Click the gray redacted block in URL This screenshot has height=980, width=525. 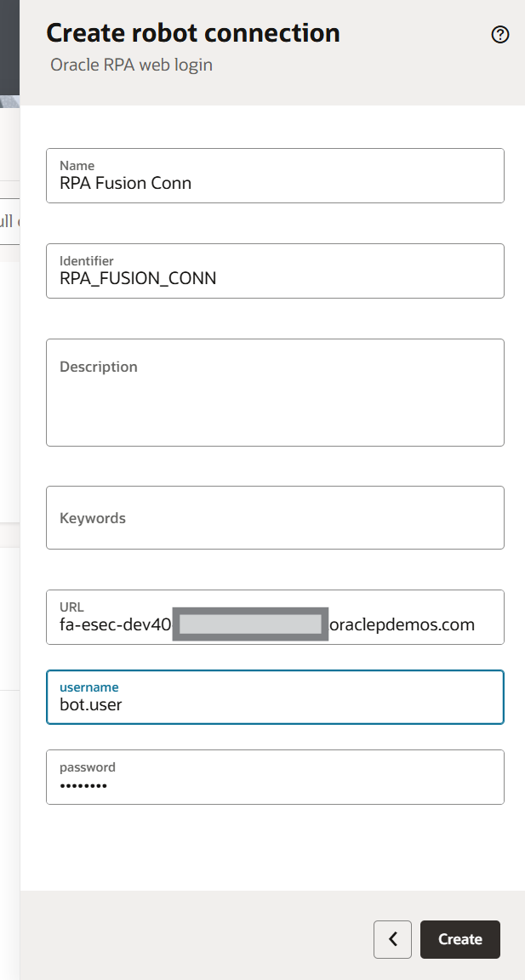pyautogui.click(x=250, y=624)
